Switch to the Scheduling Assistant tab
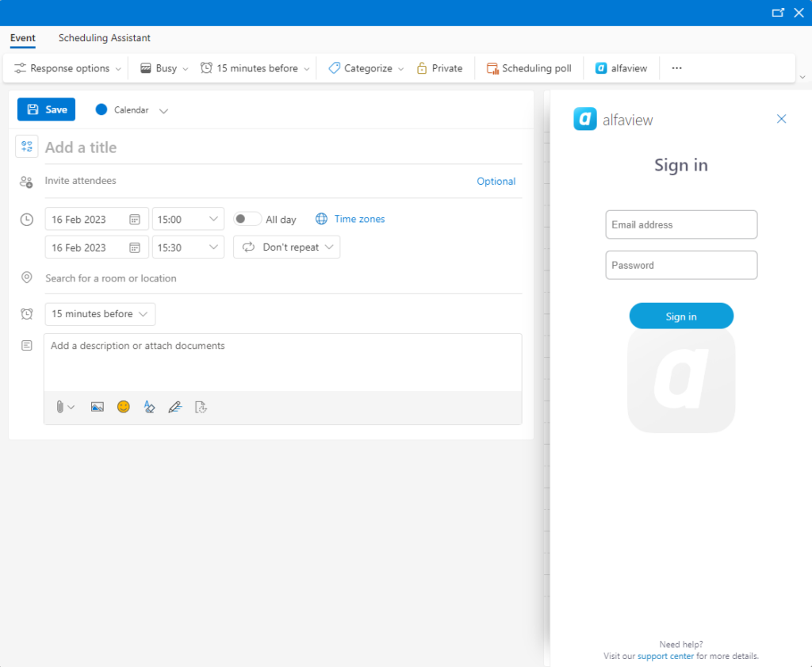 [x=104, y=38]
